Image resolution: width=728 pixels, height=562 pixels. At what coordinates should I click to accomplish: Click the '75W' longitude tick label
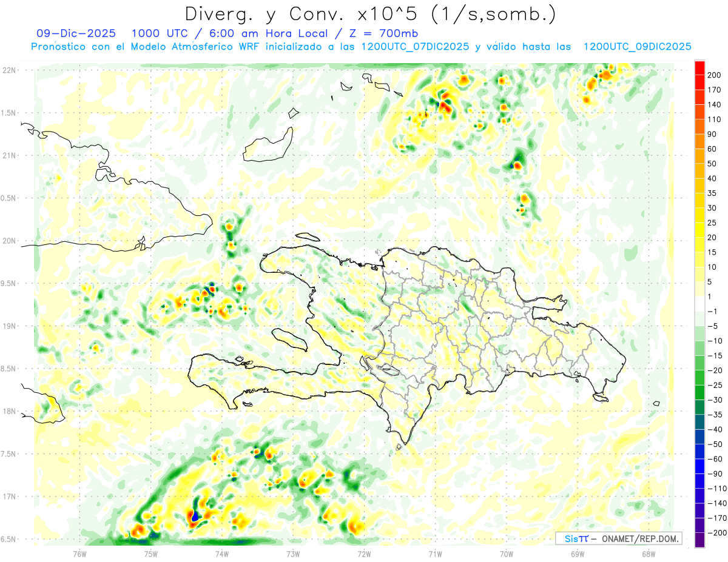click(150, 553)
